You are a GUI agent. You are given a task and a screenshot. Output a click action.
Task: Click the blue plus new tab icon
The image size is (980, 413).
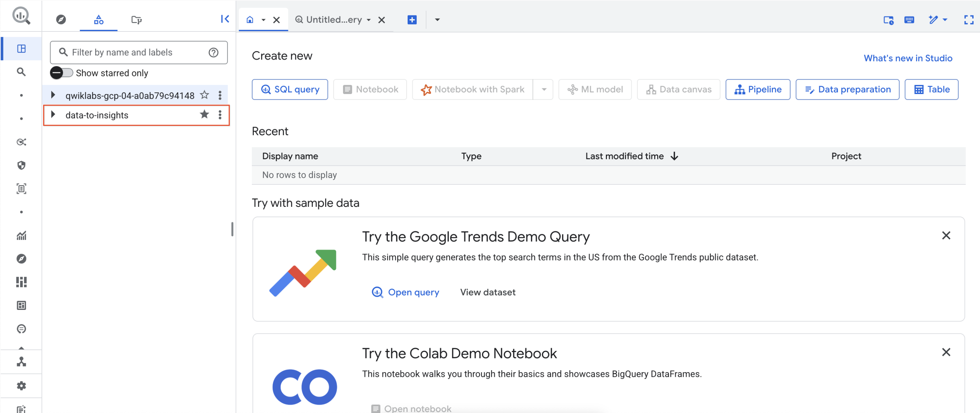tap(412, 20)
